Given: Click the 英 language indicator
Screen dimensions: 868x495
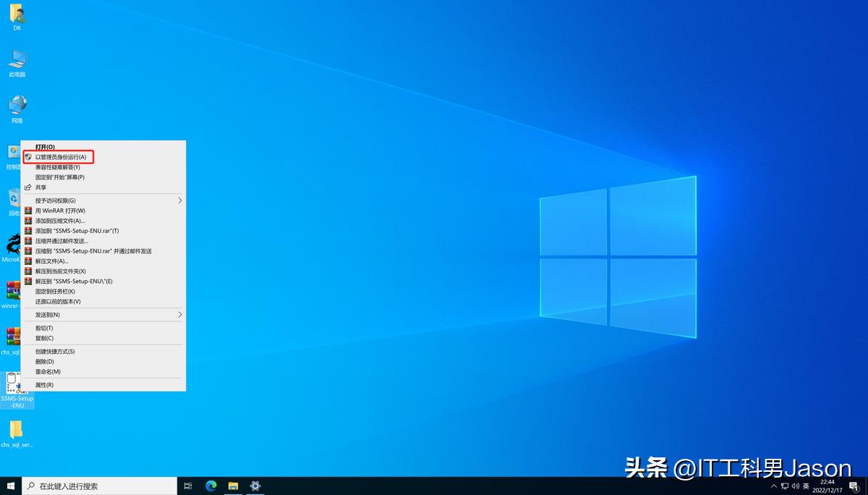Looking at the screenshot, I should 807,486.
